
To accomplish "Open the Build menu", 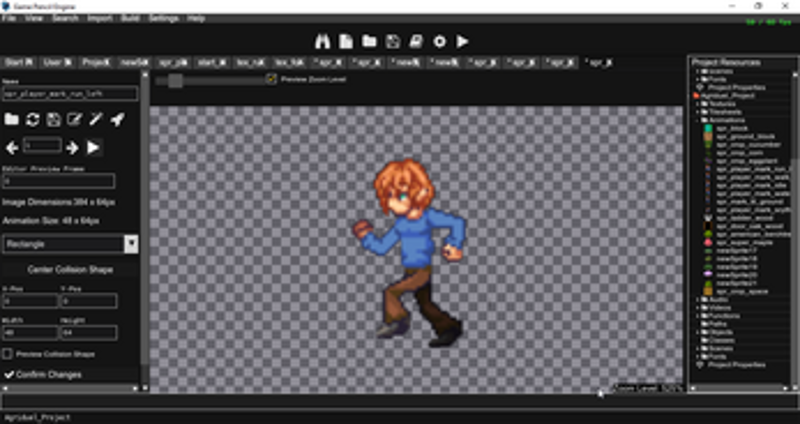I will point(130,18).
